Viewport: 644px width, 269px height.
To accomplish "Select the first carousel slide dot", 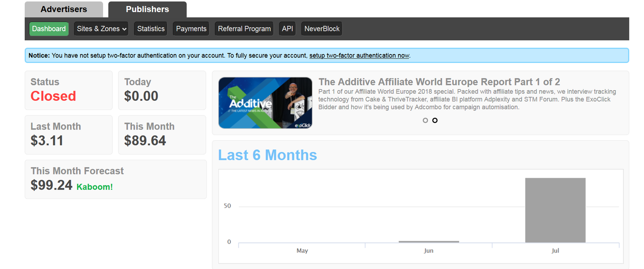I will click(426, 120).
